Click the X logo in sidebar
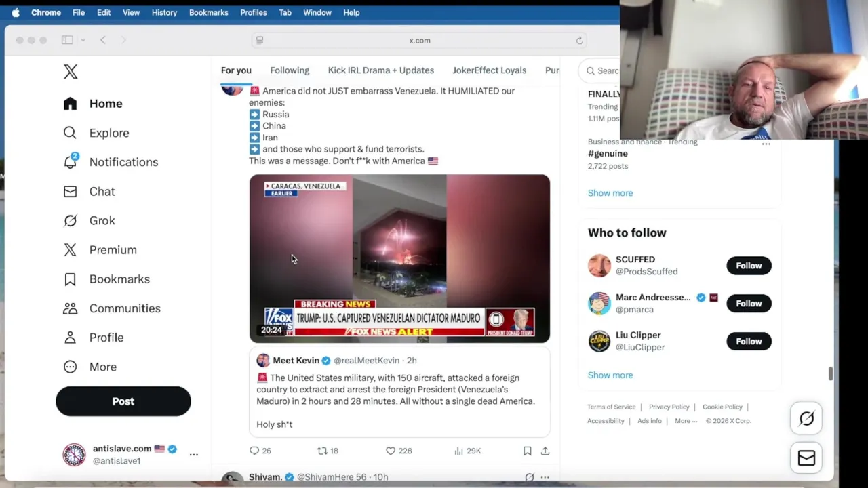Image resolution: width=868 pixels, height=488 pixels. [71, 71]
